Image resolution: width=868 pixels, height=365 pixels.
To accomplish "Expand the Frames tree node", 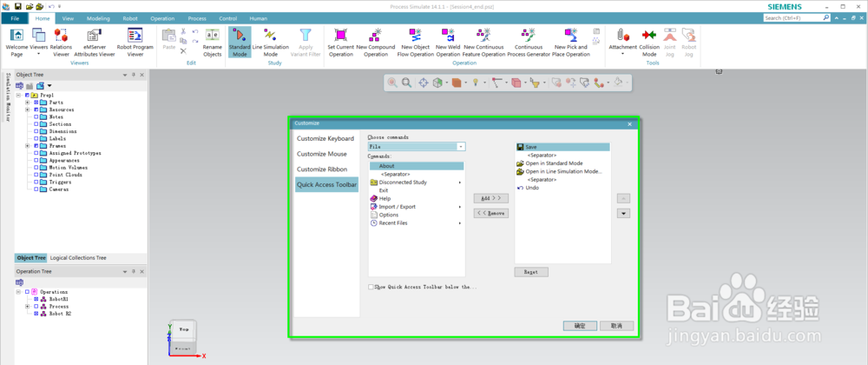I will pos(28,146).
